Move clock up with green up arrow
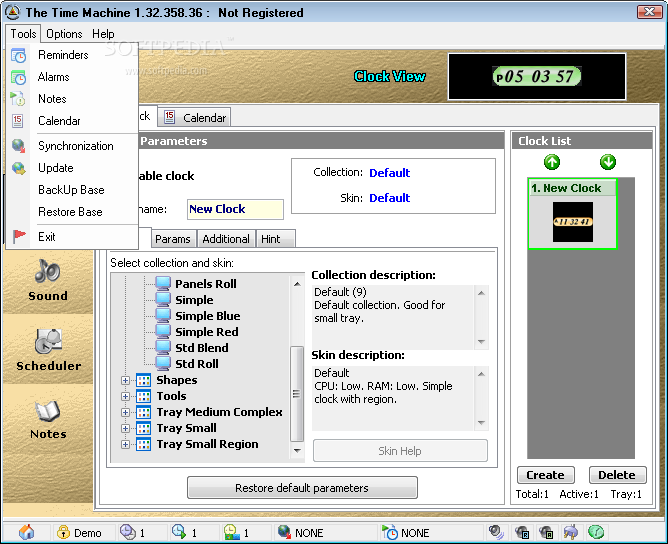668x544 pixels. (552, 162)
